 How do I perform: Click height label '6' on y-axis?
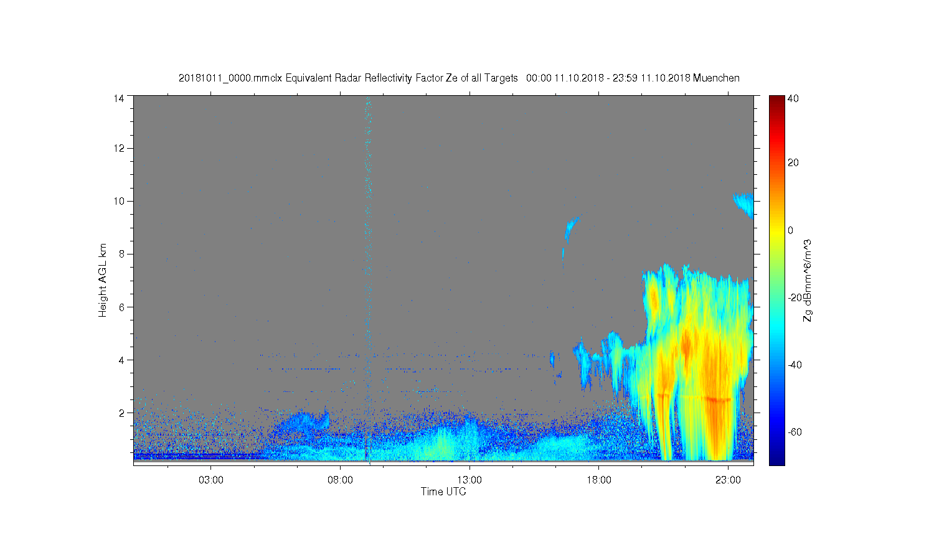121,307
